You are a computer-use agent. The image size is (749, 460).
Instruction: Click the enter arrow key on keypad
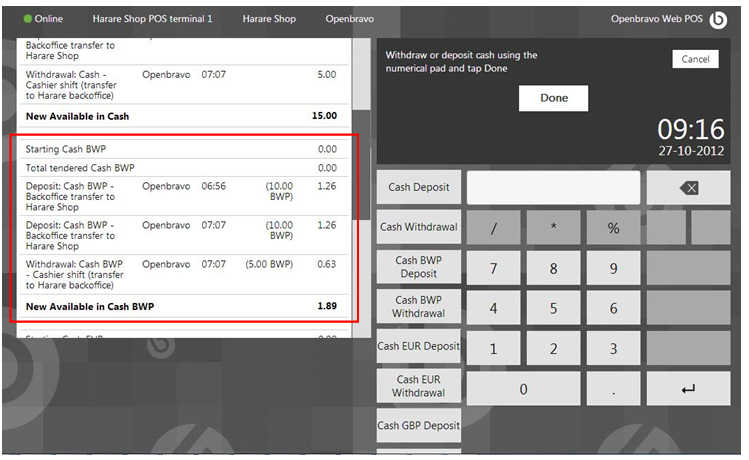pyautogui.click(x=688, y=389)
